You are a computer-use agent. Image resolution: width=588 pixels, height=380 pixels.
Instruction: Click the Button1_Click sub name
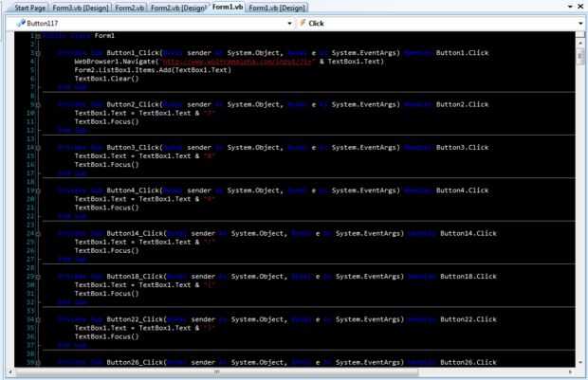click(133, 53)
